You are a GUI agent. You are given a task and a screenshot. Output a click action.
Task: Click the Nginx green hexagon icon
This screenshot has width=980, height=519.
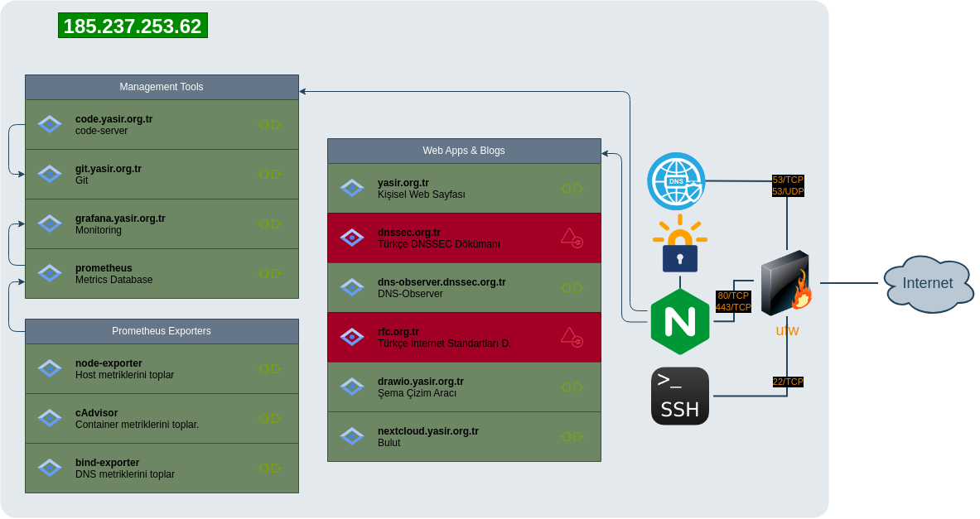[x=680, y=322]
